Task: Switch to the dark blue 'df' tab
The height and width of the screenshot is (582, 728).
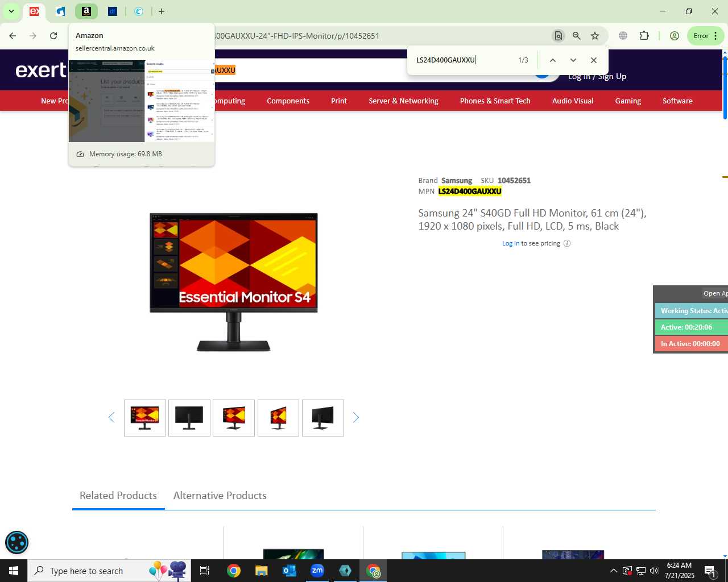Action: pos(113,11)
